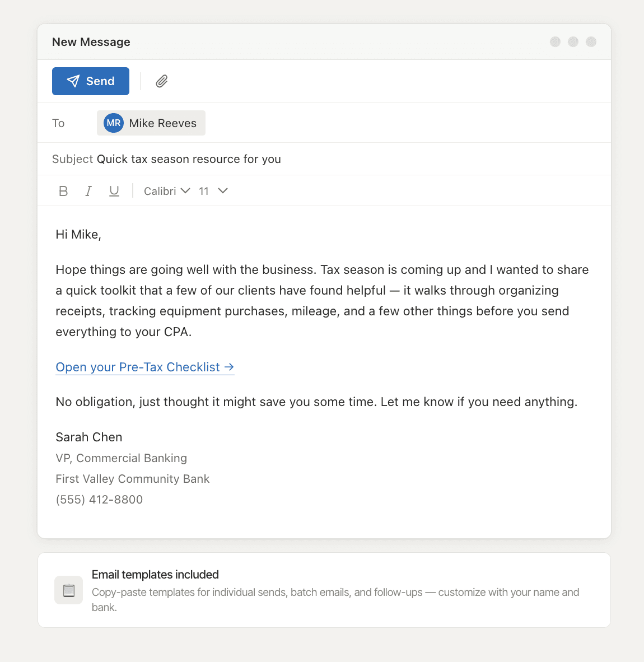Click the clipboard icon in templates card
This screenshot has height=662, width=644.
coord(68,590)
